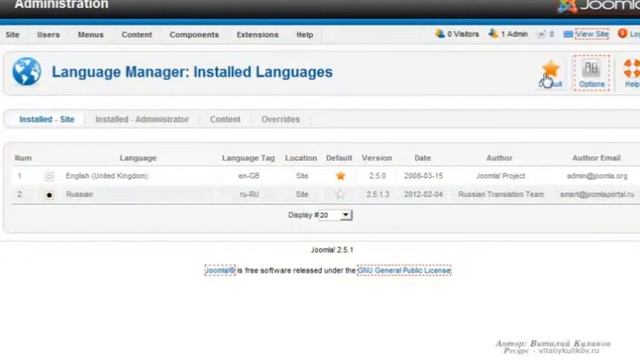
Task: Click the Log out icon
Action: tap(622, 34)
